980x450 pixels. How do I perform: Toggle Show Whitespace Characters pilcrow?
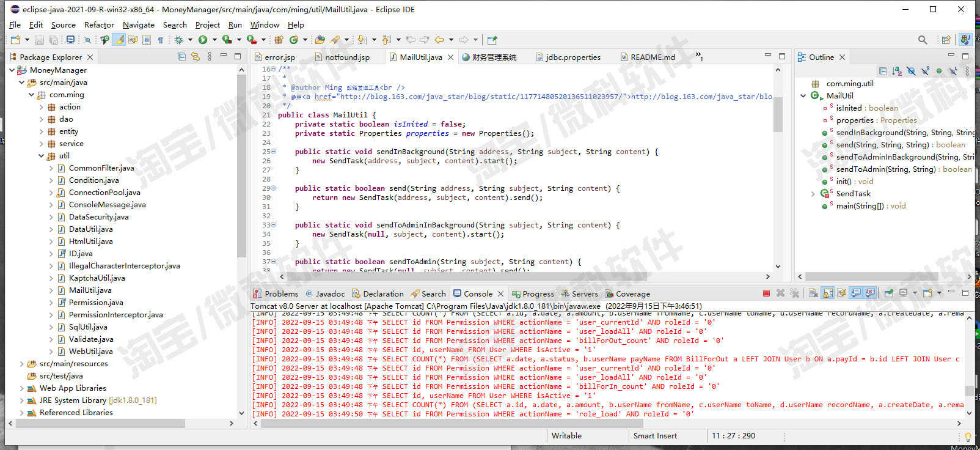coord(160,40)
